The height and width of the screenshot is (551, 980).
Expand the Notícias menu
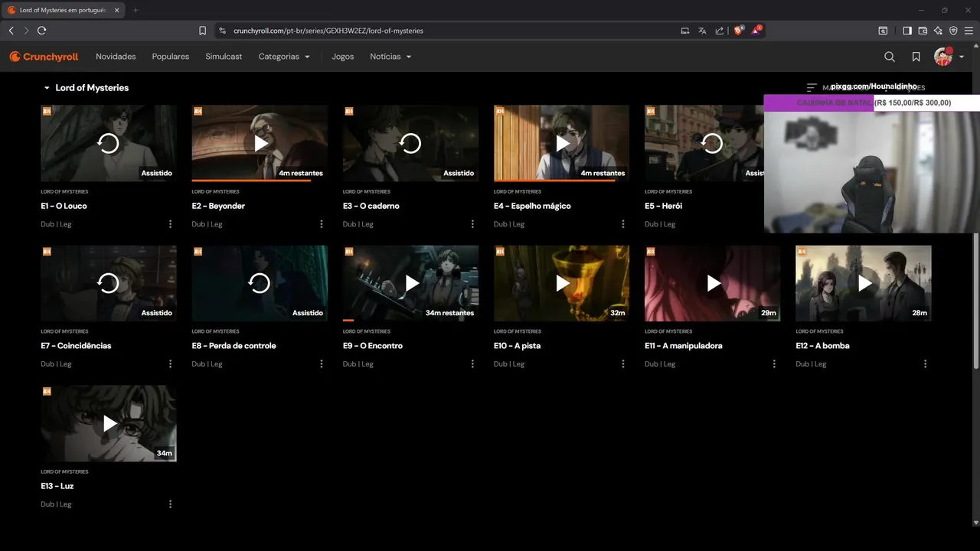tap(390, 57)
